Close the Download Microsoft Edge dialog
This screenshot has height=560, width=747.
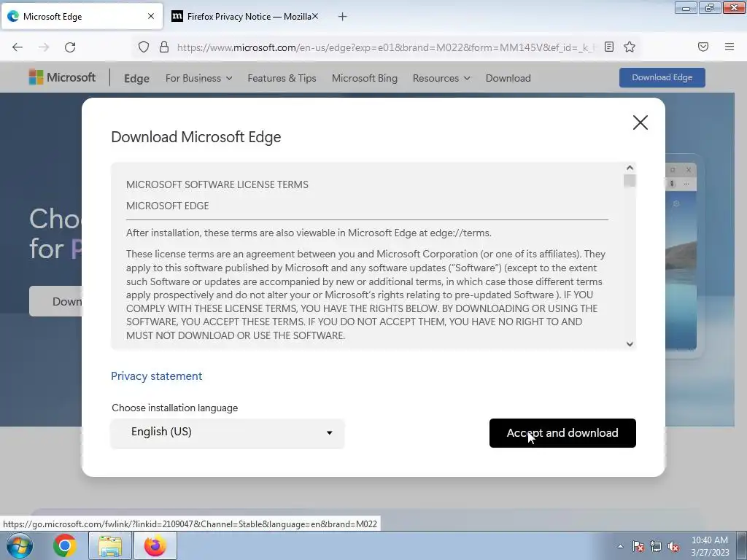click(x=640, y=122)
